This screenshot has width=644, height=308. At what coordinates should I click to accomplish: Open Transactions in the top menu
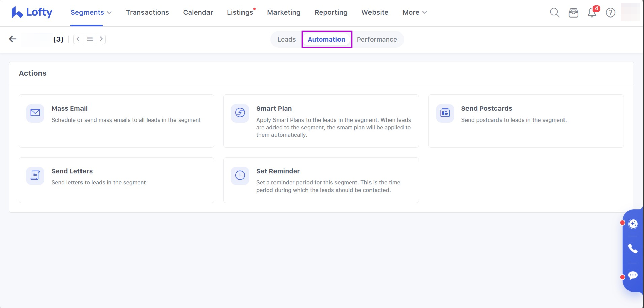(x=147, y=12)
